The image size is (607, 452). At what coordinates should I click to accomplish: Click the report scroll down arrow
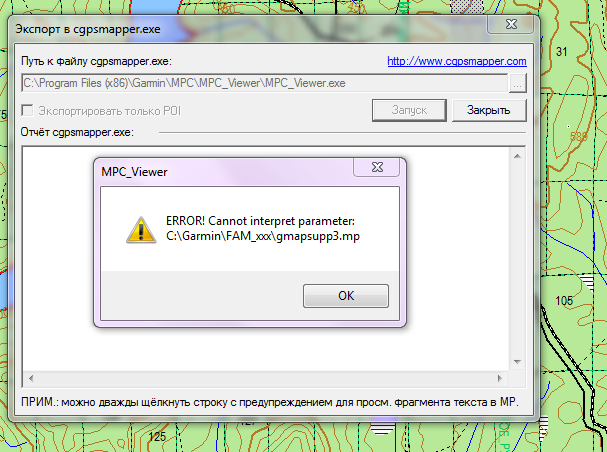(517, 362)
